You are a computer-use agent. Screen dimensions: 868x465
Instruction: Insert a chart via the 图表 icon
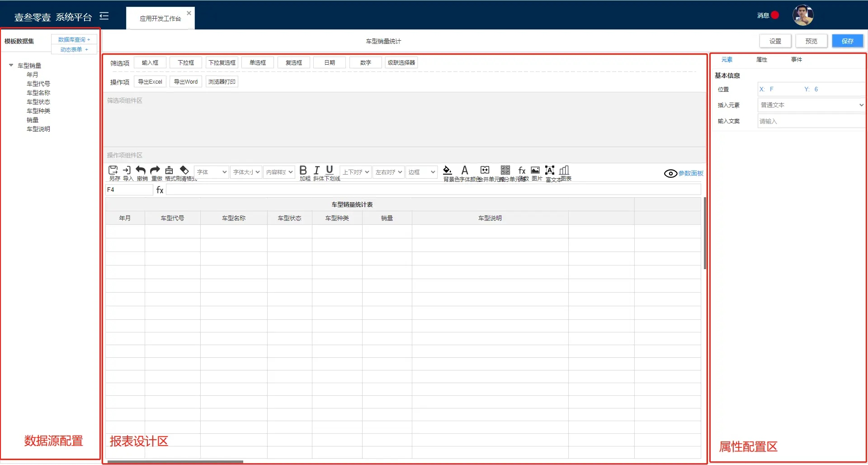pos(564,170)
